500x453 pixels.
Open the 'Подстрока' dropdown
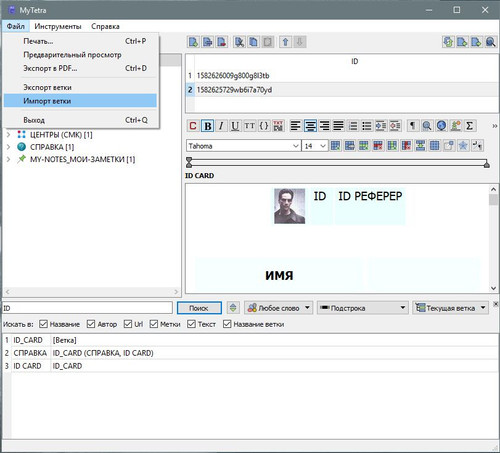click(362, 308)
